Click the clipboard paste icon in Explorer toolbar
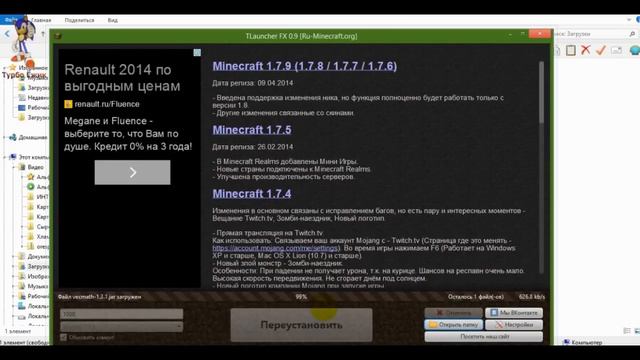The height and width of the screenshot is (360, 640). (x=571, y=50)
